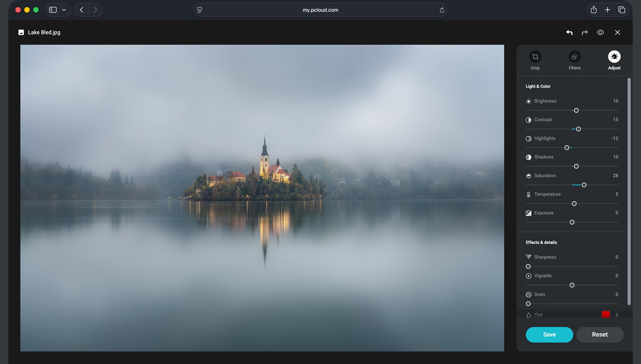Click the Vignette adjustment icon
641x364 pixels.
tap(528, 276)
